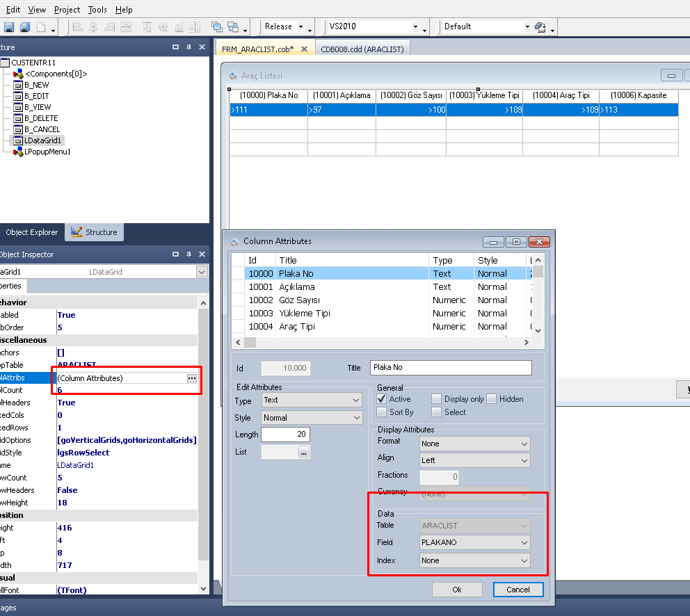Tick the Sort By checkbox
This screenshot has width=690, height=616.
381,412
